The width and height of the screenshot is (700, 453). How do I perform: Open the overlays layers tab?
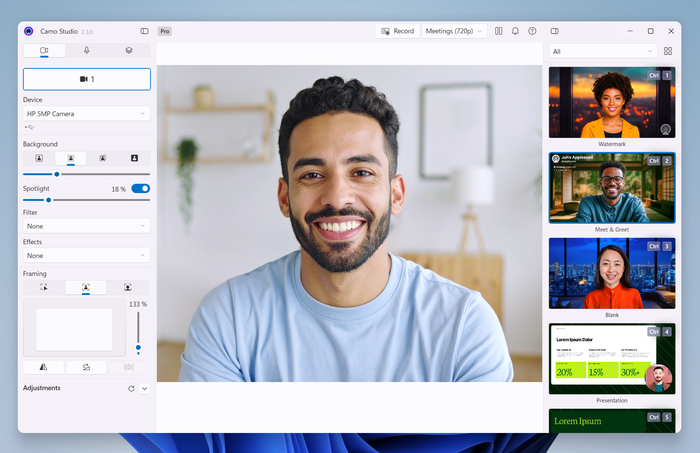(129, 50)
